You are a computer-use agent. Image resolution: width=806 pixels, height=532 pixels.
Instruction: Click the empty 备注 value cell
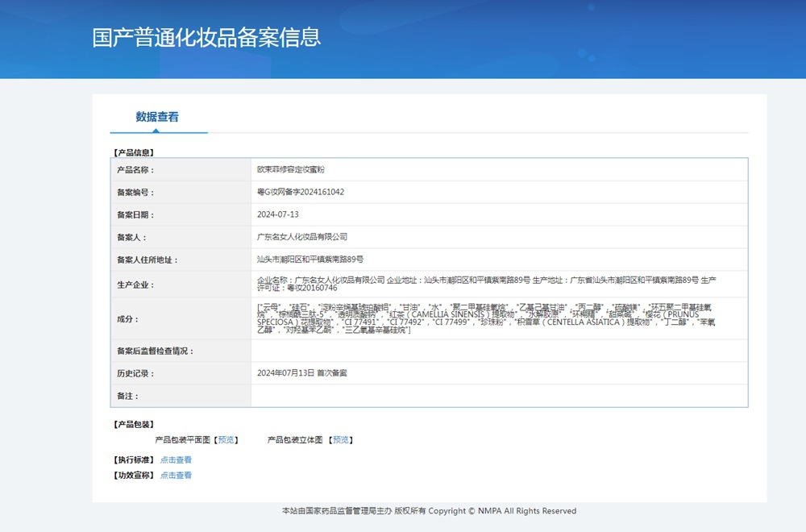499,397
